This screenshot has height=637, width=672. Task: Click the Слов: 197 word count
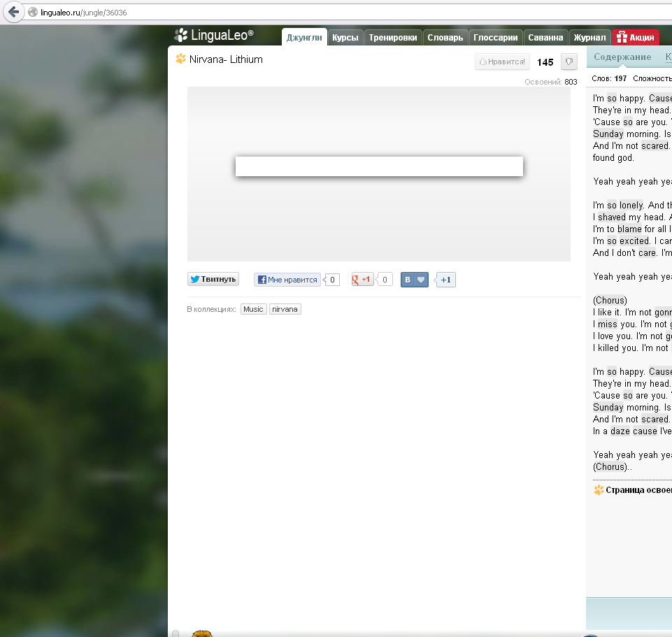tap(609, 78)
